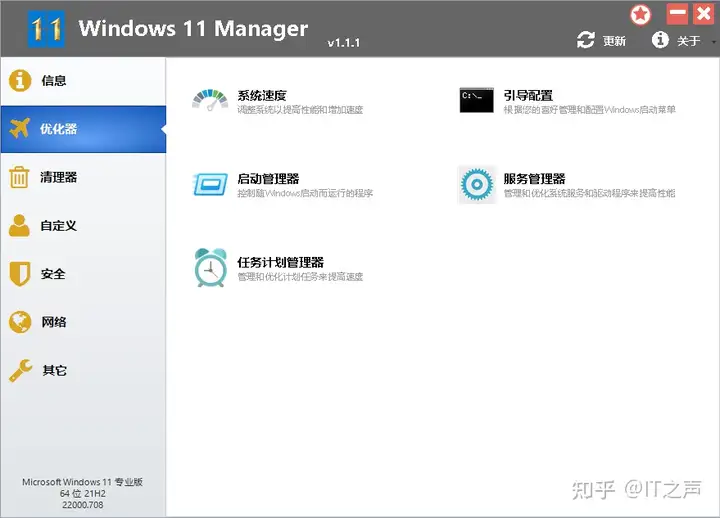Viewport: 720px width, 518px height.
Task: Click the 关于 button label
Action: 688,41
